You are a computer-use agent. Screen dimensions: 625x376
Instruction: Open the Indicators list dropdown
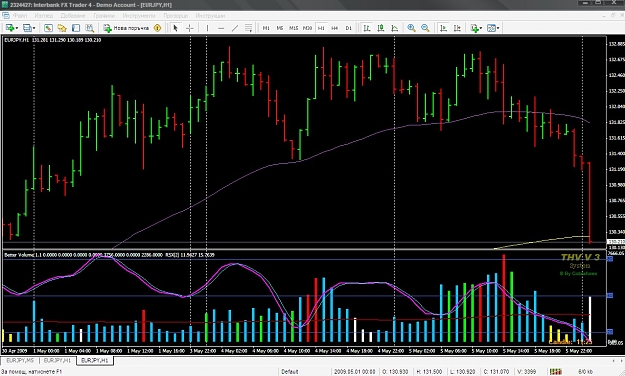click(x=476, y=28)
